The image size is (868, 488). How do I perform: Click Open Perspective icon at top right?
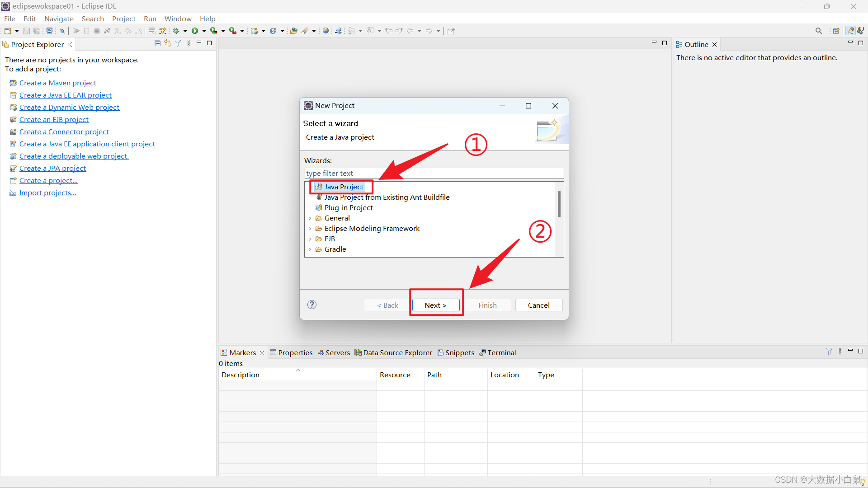coord(836,31)
